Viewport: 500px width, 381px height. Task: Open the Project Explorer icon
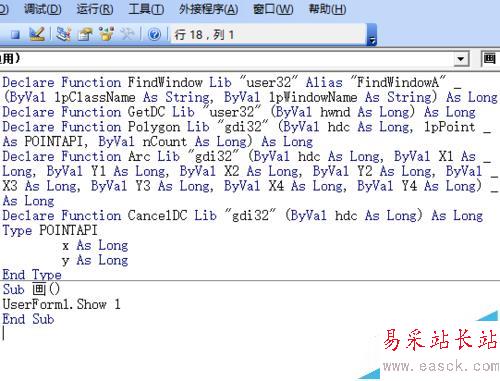(63, 34)
